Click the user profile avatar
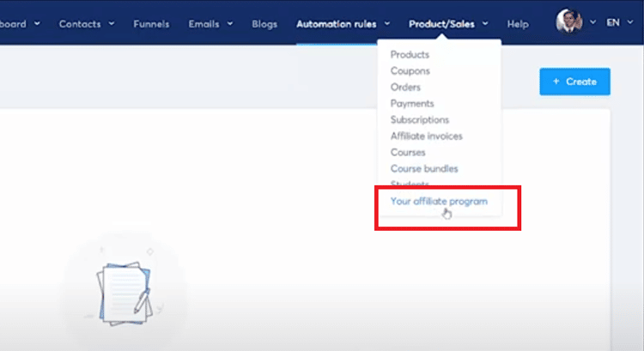This screenshot has height=351, width=644. pos(568,23)
